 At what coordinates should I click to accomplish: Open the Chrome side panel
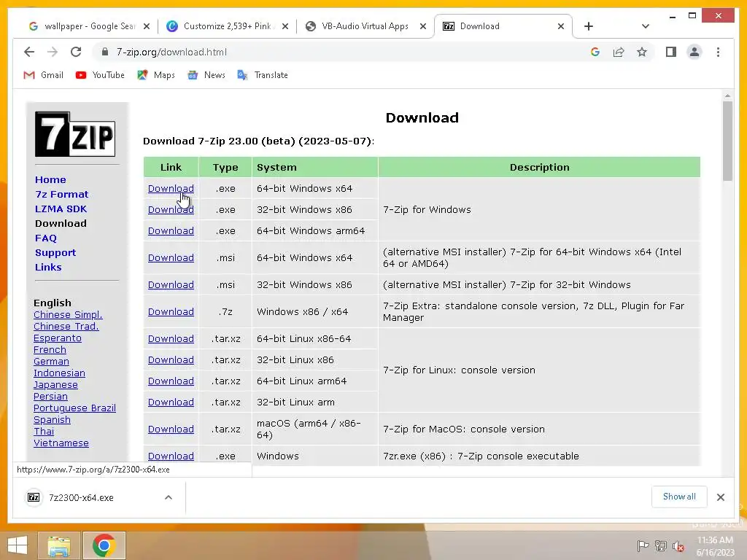click(x=671, y=52)
